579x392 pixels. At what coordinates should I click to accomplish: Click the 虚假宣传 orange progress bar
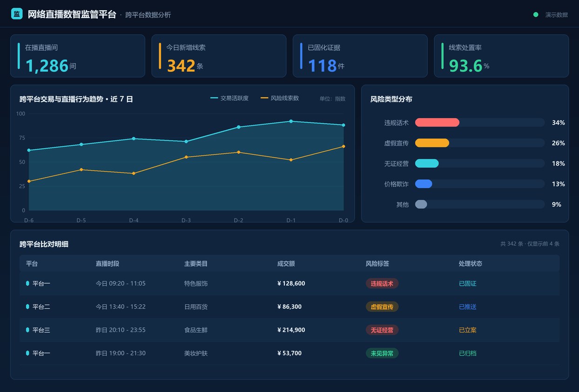point(432,143)
